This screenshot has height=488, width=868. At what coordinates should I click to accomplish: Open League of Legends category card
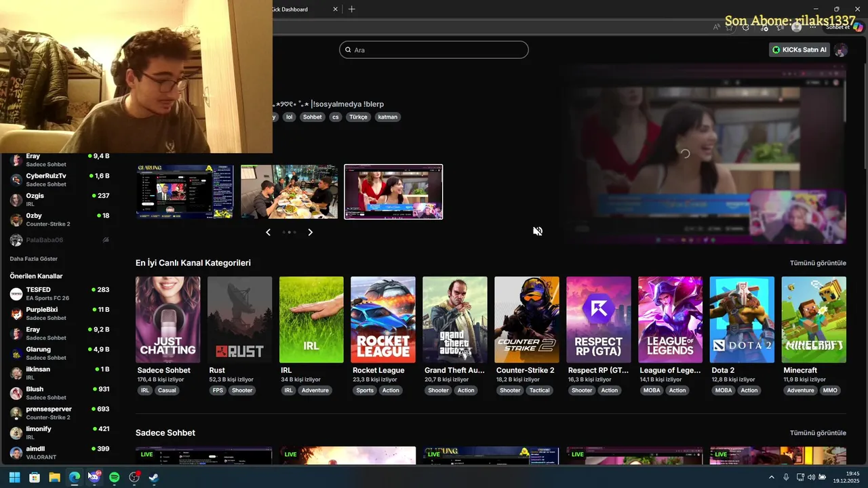click(x=670, y=319)
